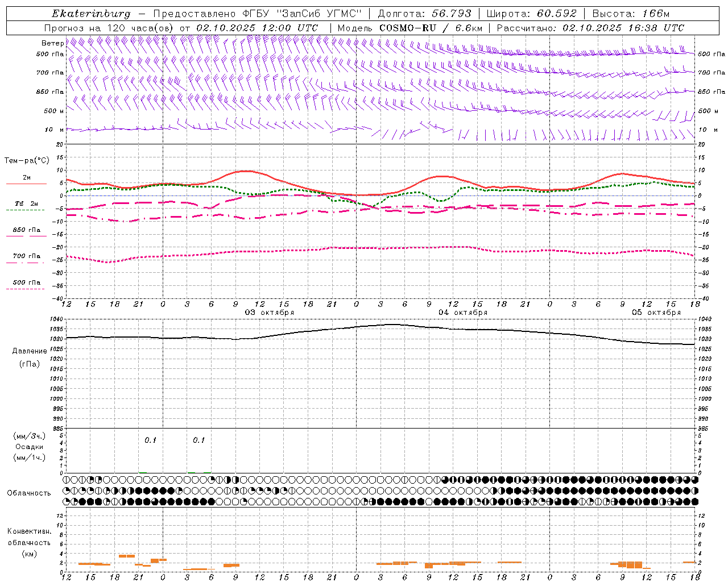
Task: Click the '500 м' wind level label on left
Action: coord(55,111)
